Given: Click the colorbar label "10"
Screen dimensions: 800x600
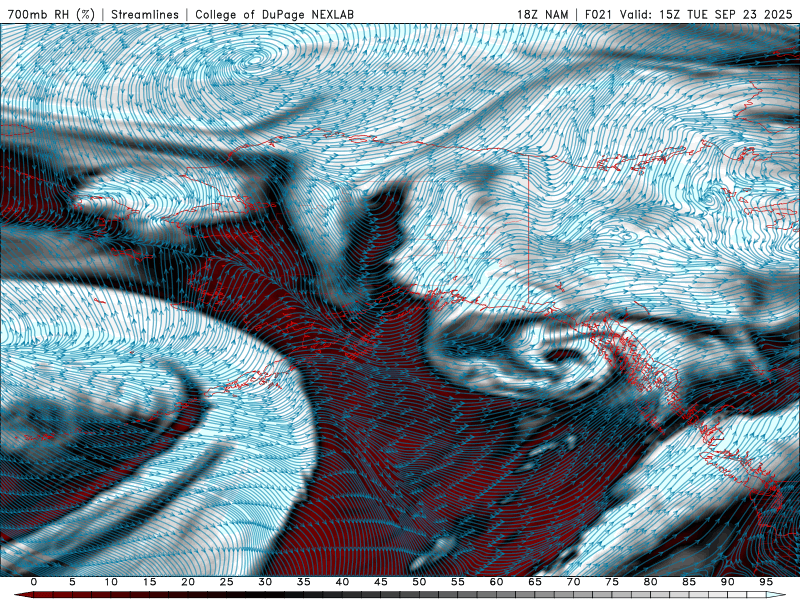Looking at the screenshot, I should click(x=111, y=582).
